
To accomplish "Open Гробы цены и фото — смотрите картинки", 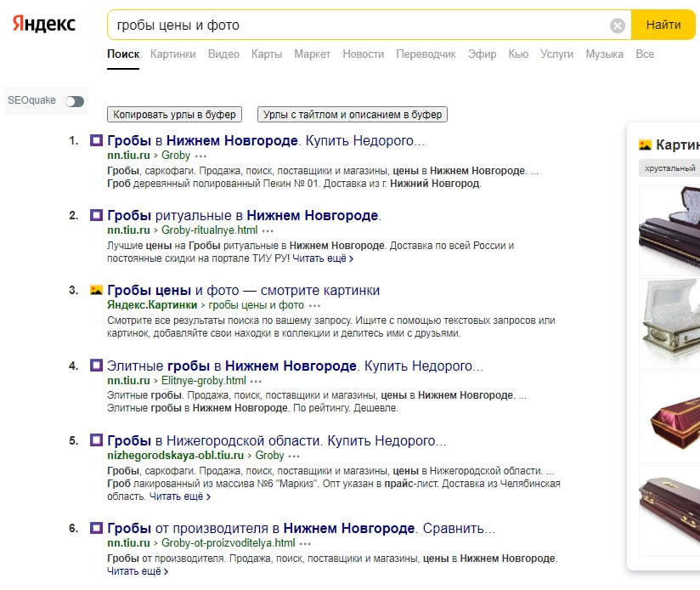I will click(243, 290).
